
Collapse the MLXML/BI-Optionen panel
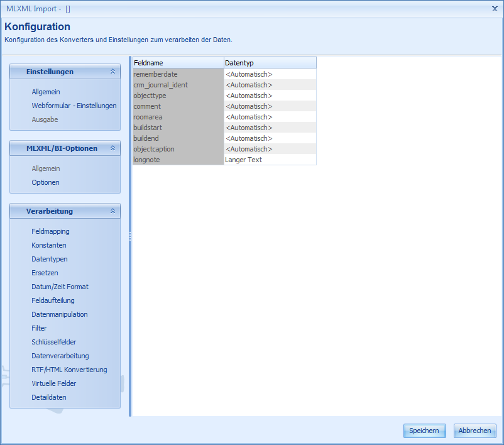pyautogui.click(x=114, y=148)
